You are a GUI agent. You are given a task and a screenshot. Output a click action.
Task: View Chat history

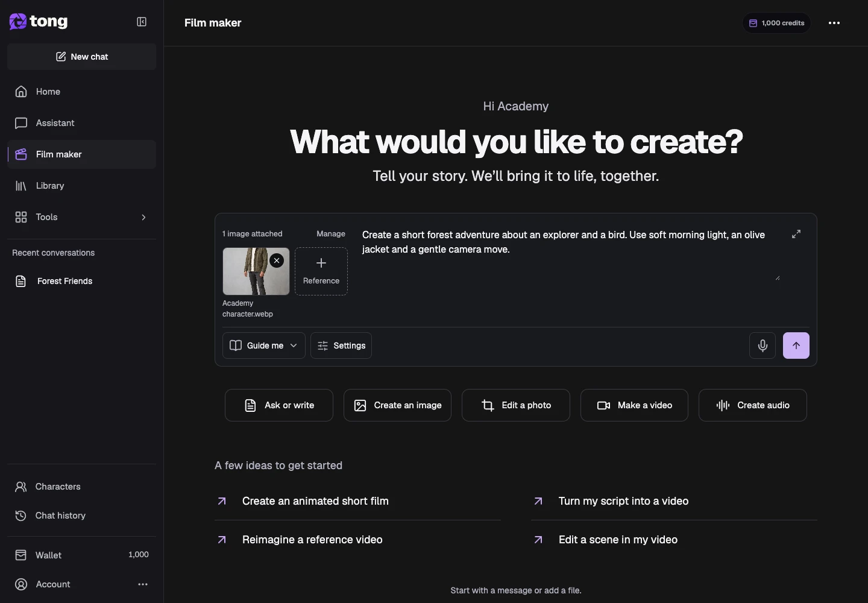tap(82, 516)
